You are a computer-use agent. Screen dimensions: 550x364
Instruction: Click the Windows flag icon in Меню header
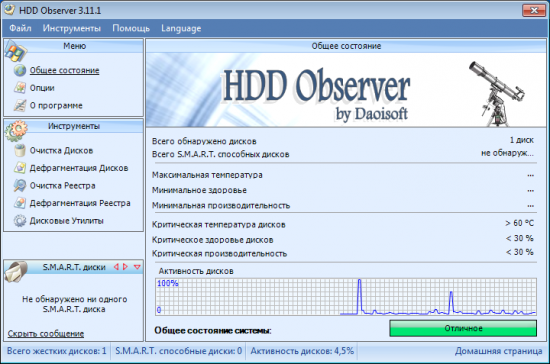tap(15, 51)
